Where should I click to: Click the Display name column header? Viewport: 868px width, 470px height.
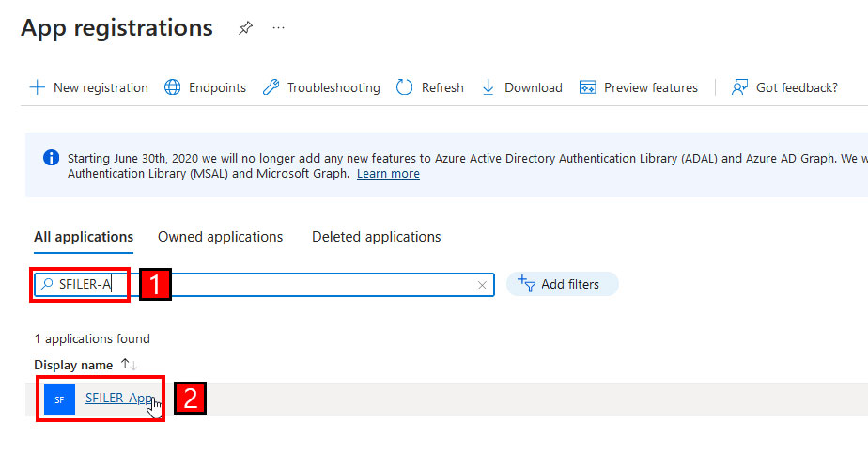[x=73, y=365]
